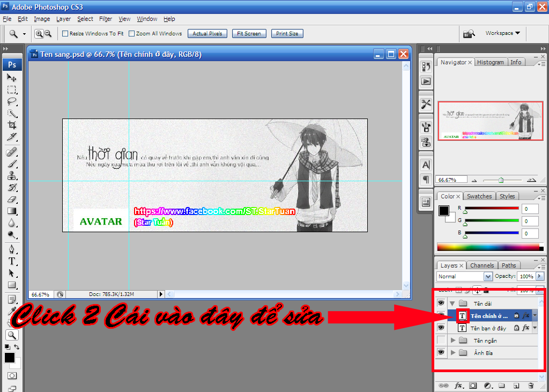Create a new layer via Layers panel icon

(516, 386)
